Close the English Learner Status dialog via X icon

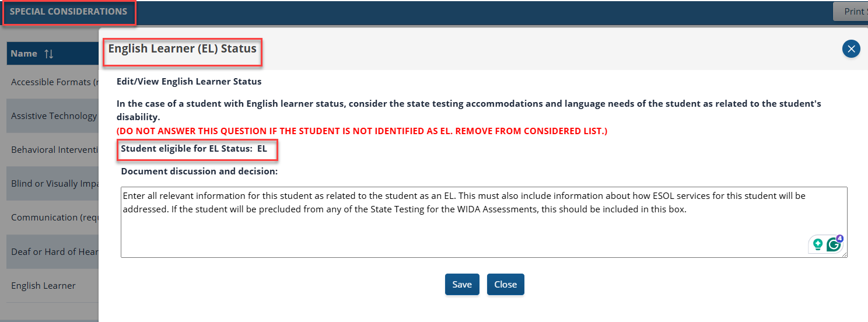click(851, 49)
